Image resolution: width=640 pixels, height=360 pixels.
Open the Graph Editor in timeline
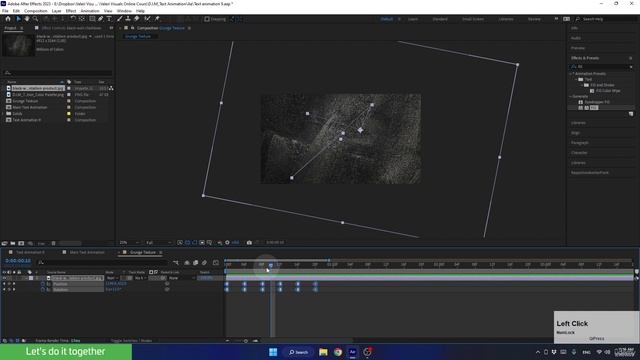coord(216,263)
